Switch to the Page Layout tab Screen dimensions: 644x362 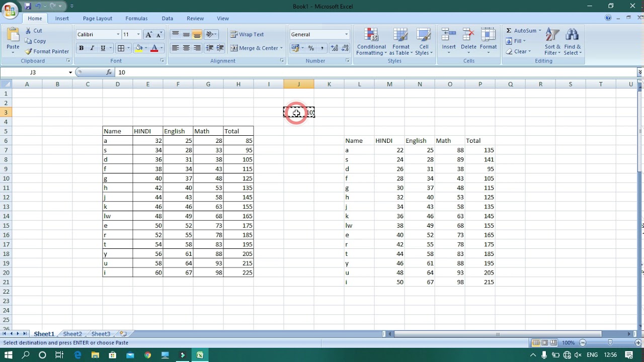(98, 19)
